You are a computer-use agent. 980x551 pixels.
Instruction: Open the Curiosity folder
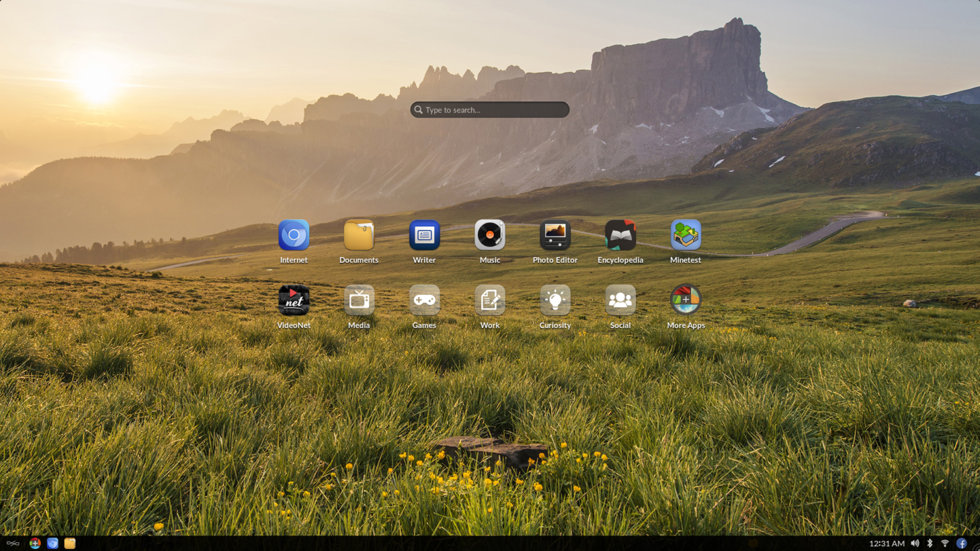pos(555,300)
